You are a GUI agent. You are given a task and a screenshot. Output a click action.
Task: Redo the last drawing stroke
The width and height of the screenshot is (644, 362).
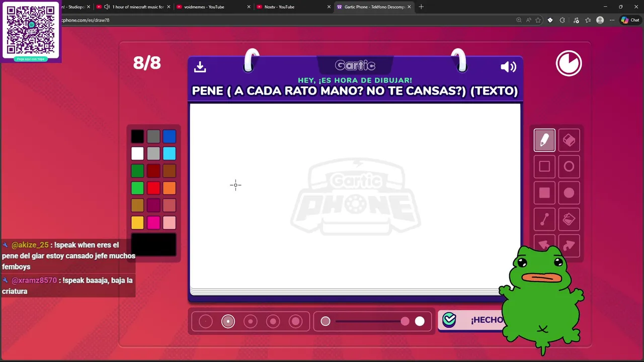(569, 245)
